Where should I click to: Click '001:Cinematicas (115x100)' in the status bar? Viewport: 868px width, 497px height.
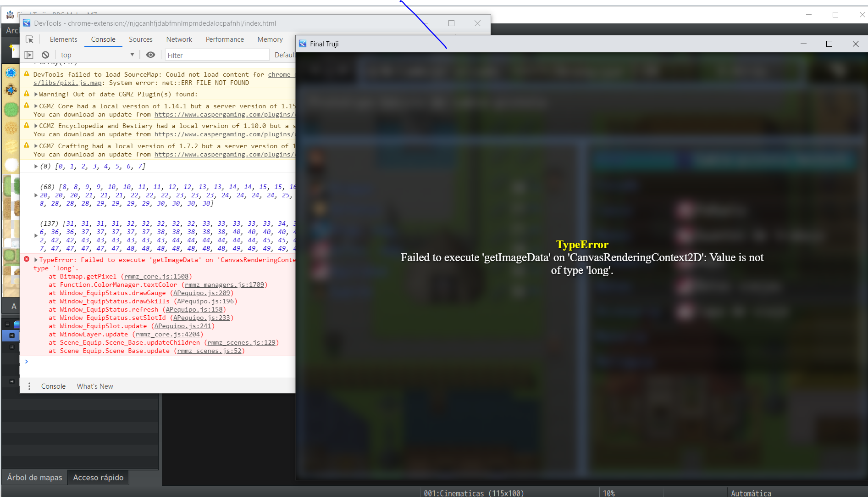[x=474, y=493]
